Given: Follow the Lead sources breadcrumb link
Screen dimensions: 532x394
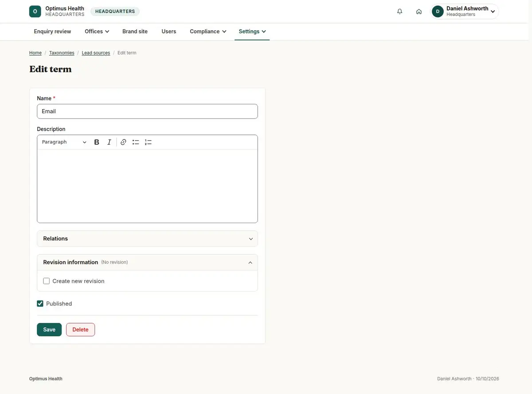Looking at the screenshot, I should pyautogui.click(x=96, y=53).
